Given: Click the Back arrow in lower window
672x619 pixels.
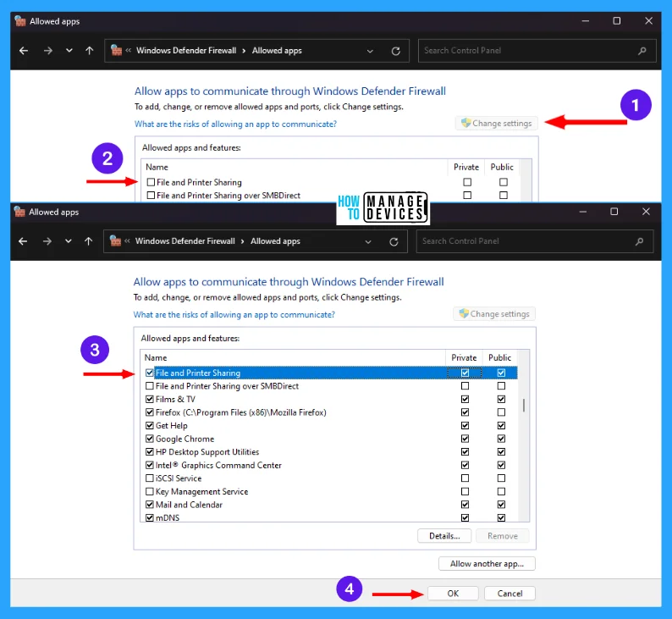Looking at the screenshot, I should (24, 241).
